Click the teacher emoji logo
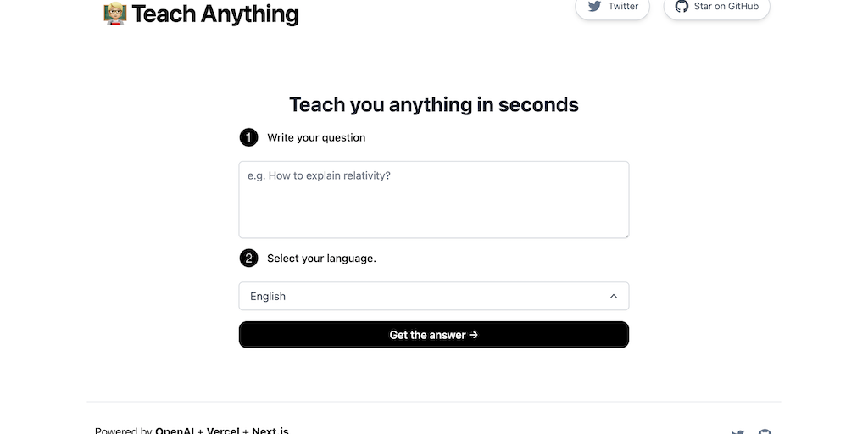Image resolution: width=868 pixels, height=434 pixels. click(x=114, y=14)
